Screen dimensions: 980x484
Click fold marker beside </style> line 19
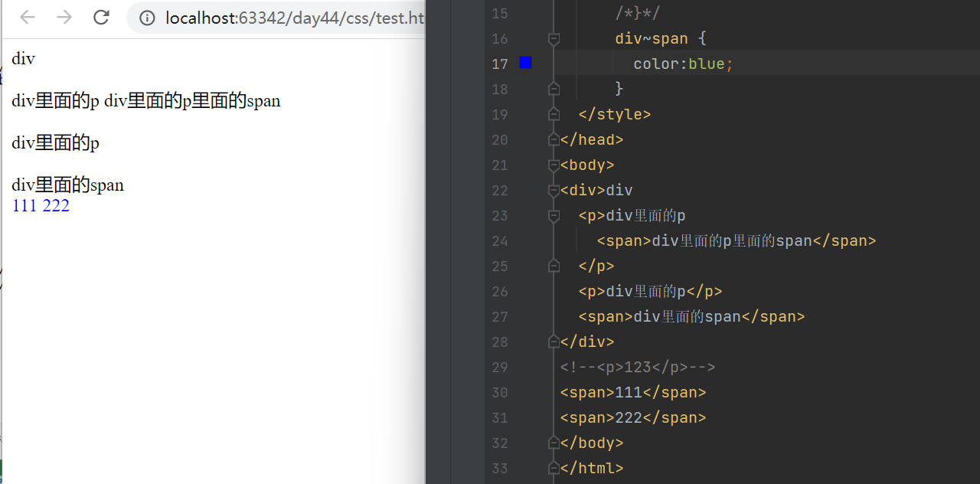tap(554, 114)
